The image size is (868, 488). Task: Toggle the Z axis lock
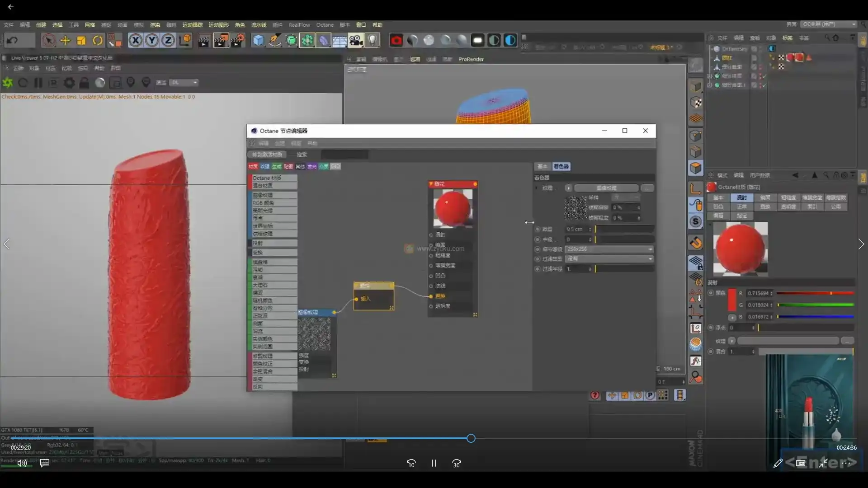click(x=168, y=41)
